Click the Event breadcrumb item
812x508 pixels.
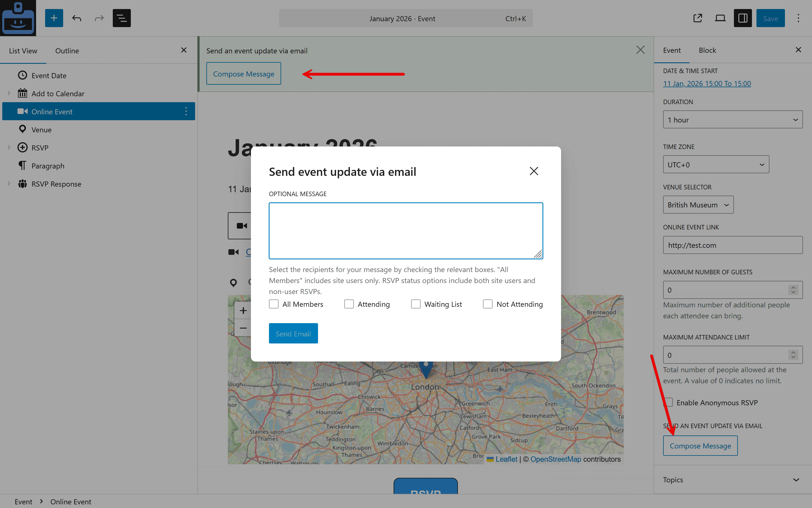click(x=23, y=502)
